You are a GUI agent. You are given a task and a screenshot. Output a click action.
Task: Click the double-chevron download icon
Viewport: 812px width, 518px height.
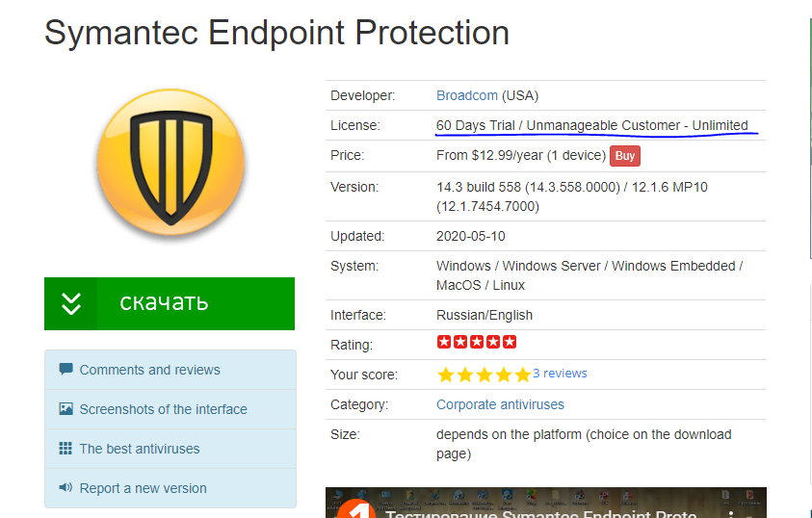coord(71,303)
